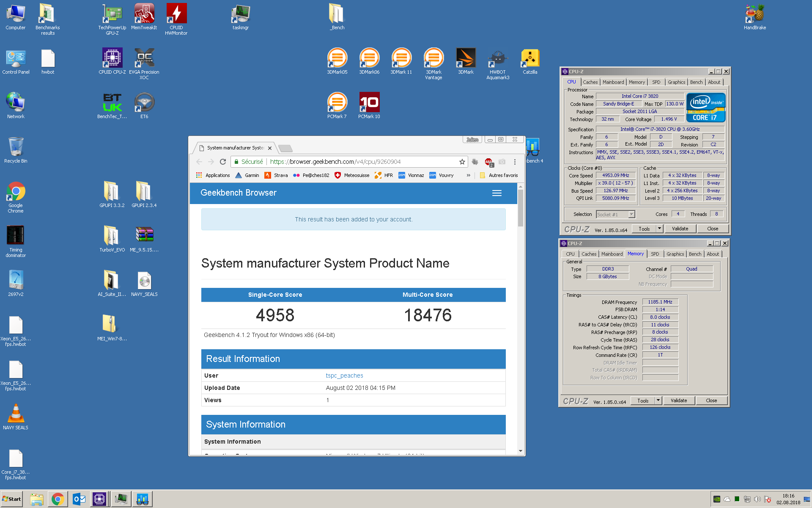Open the NAVY SEALS VLC media file

[x=16, y=417]
